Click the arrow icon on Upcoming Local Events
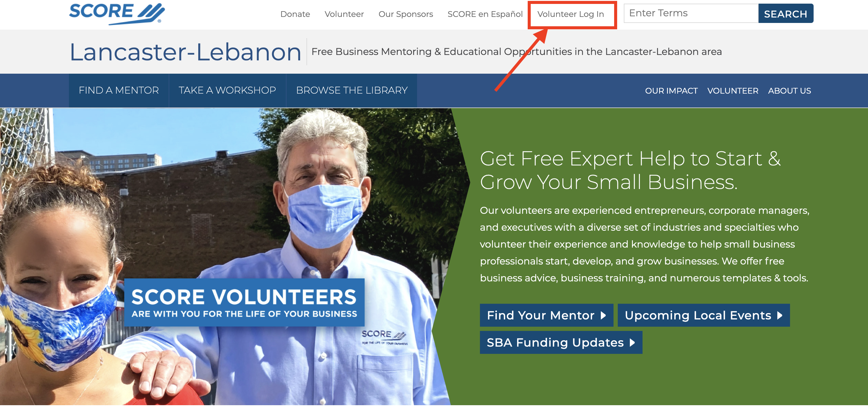 [780, 316]
